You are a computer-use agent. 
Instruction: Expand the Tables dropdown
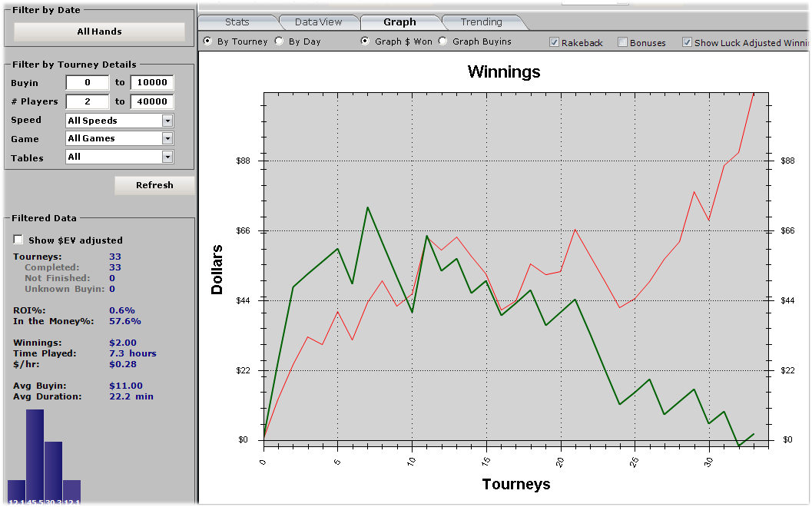[167, 157]
